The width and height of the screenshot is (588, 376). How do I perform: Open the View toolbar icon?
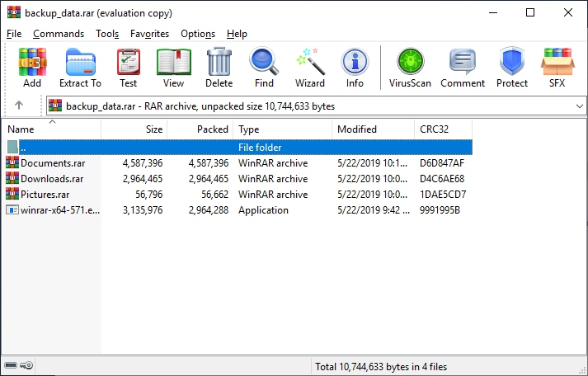coord(173,68)
